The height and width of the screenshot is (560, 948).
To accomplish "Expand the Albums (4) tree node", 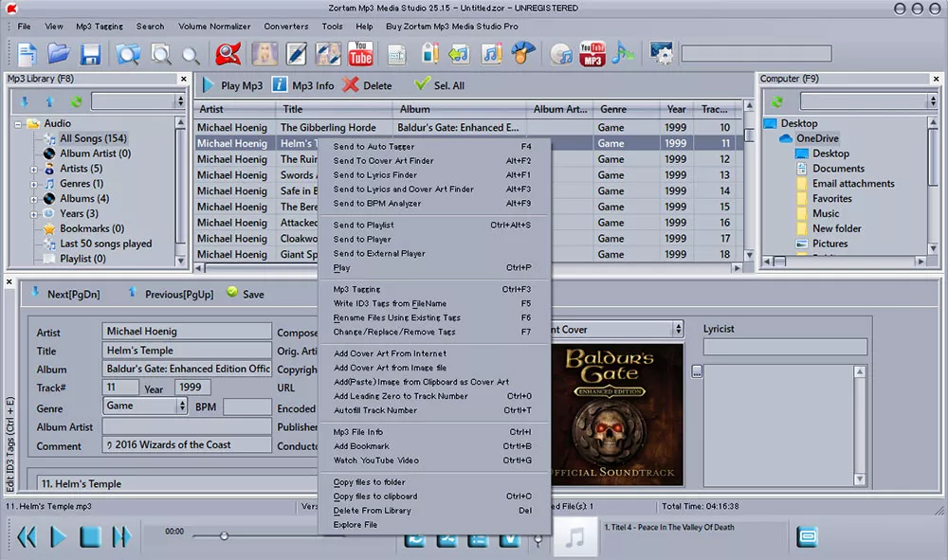I will 34,199.
